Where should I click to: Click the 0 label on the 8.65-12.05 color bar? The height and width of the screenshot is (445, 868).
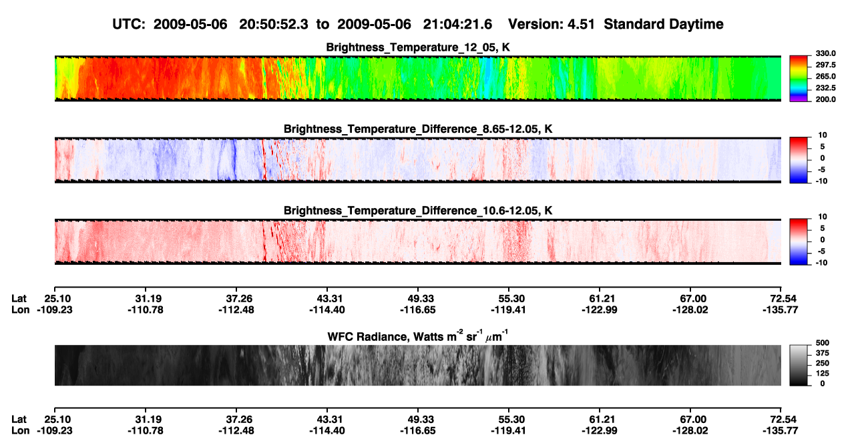point(821,158)
